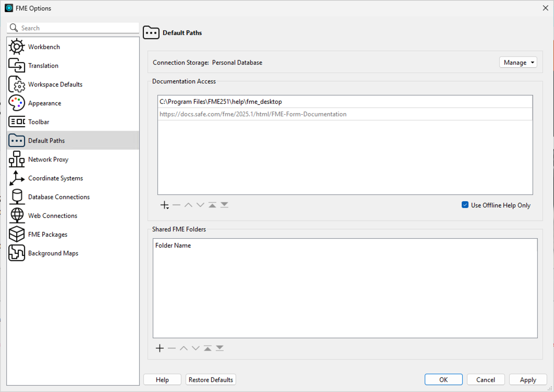This screenshot has width=554, height=392.
Task: Add a documentation path with plus icon
Action: [165, 205]
